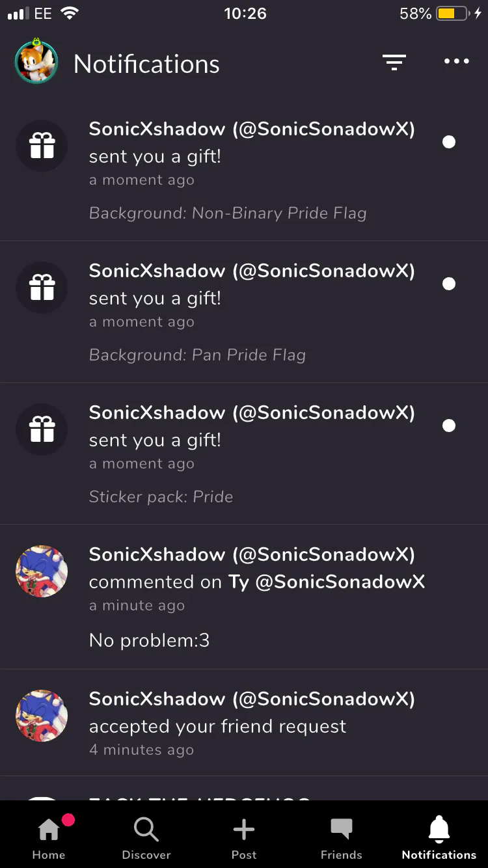Open the three-dot more options menu

(x=456, y=62)
